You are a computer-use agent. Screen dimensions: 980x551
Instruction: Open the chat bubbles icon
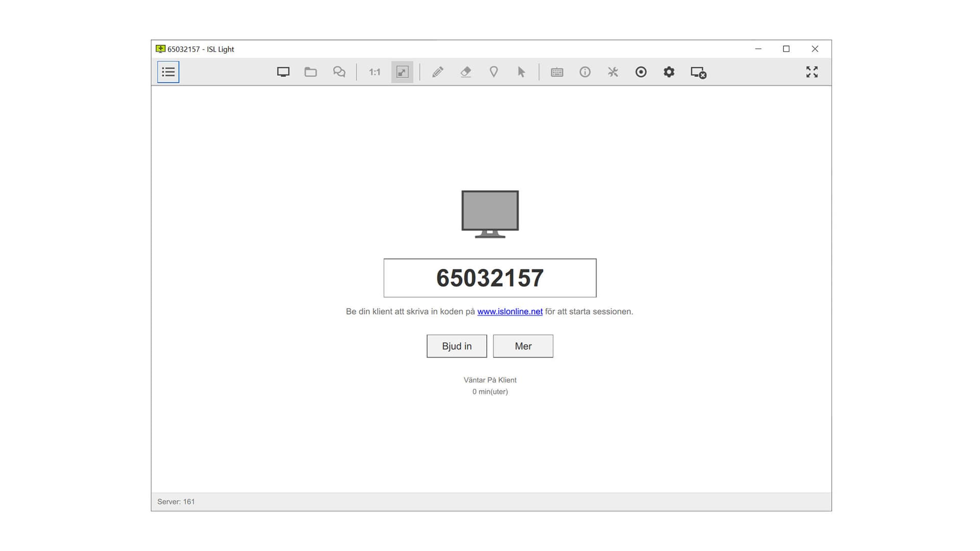tap(339, 72)
